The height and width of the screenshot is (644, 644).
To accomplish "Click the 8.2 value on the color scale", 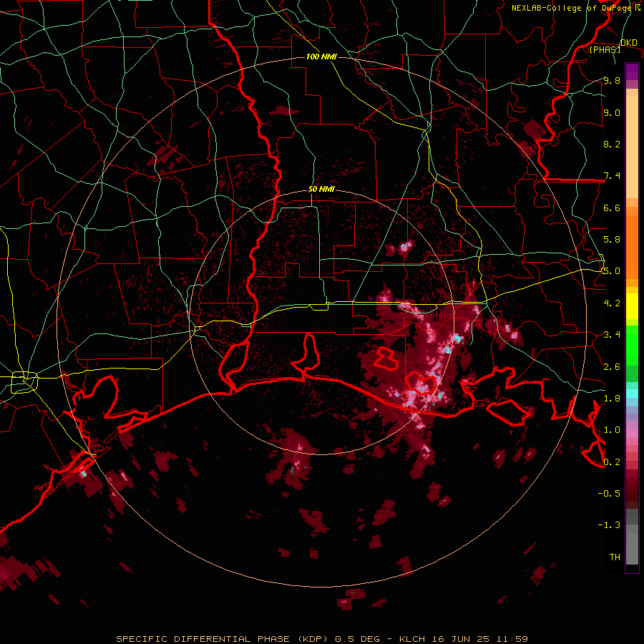I will coord(612,144).
